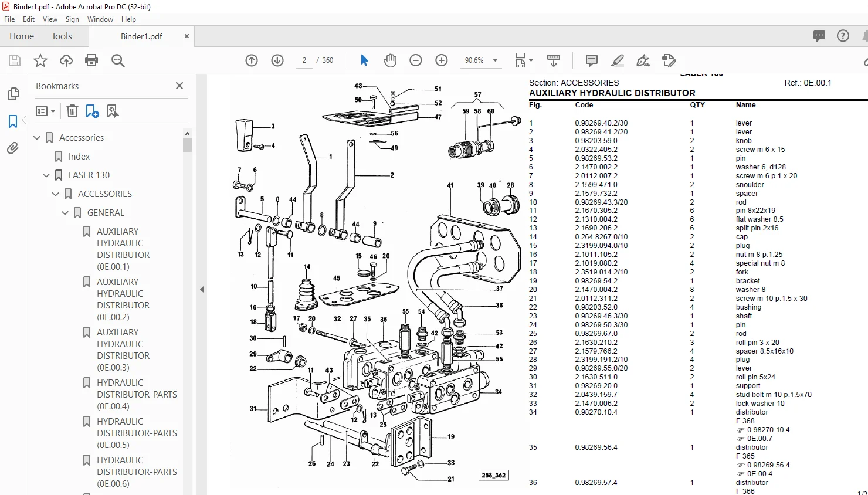The image size is (868, 495).
Task: Delete the selected bookmark with trash icon
Action: (x=72, y=111)
